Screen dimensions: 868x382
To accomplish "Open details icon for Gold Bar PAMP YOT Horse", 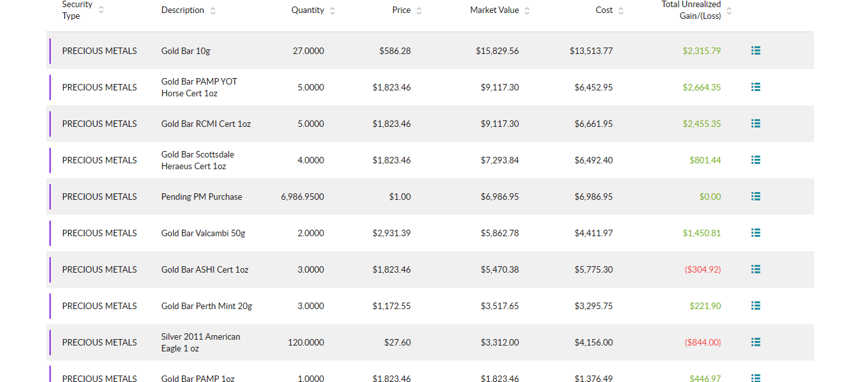I will (x=755, y=87).
